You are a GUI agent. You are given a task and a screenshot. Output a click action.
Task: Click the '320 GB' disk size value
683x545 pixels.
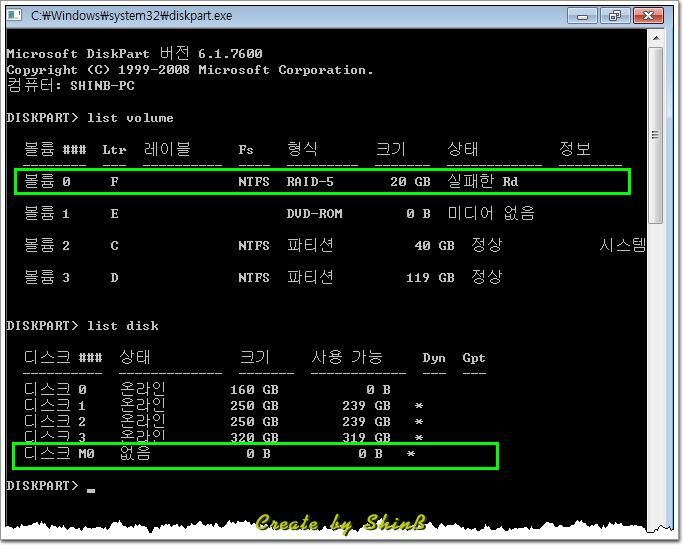(x=254, y=437)
